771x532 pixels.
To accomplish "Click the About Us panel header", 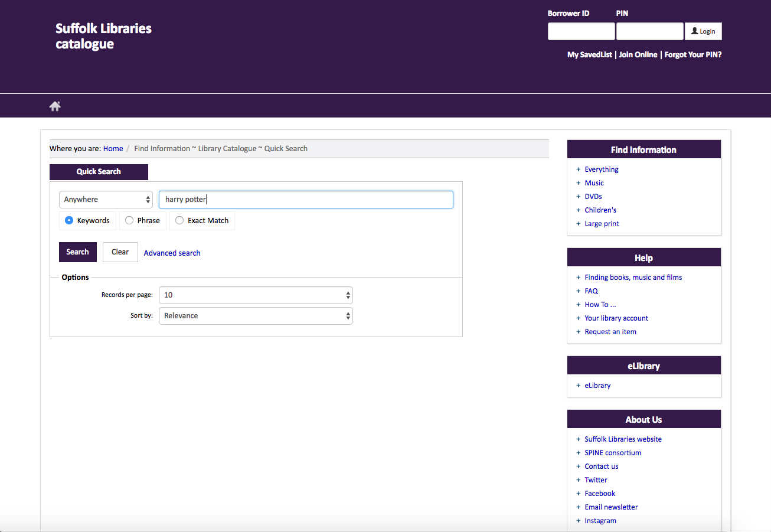I will pos(643,420).
